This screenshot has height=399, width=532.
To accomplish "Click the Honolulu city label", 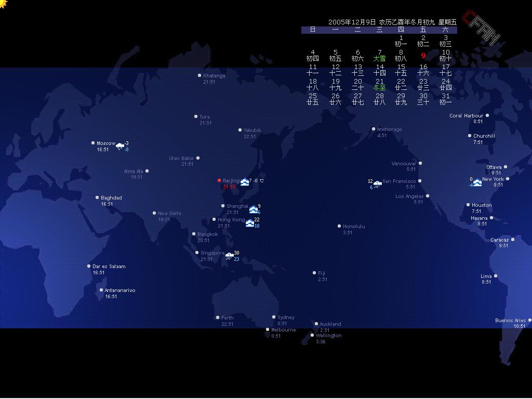I will [354, 227].
